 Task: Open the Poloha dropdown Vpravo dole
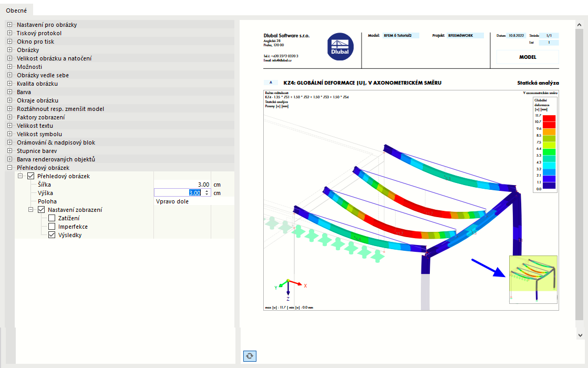[194, 201]
